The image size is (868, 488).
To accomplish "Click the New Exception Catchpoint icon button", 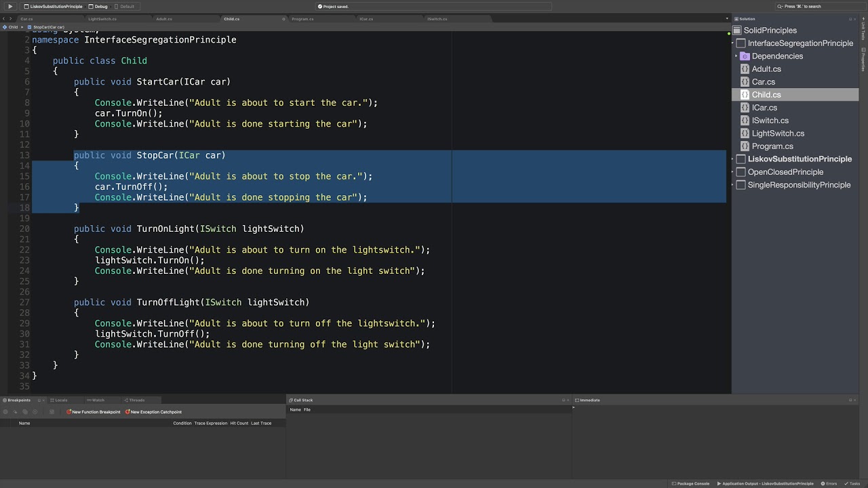I will click(127, 412).
